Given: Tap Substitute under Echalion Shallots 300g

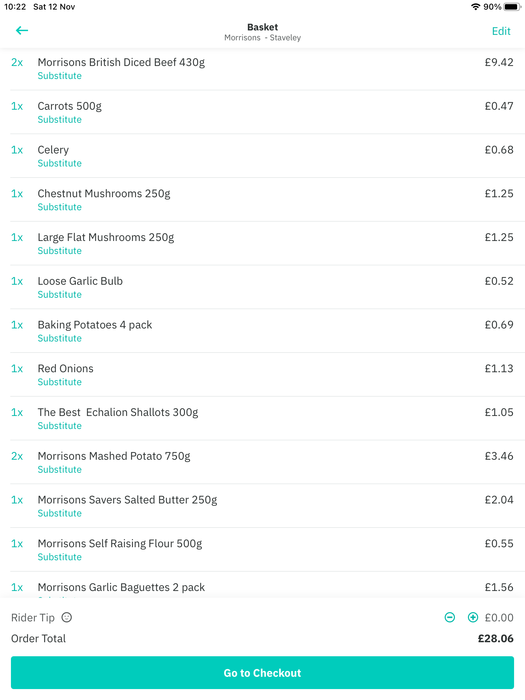Looking at the screenshot, I should tap(59, 426).
